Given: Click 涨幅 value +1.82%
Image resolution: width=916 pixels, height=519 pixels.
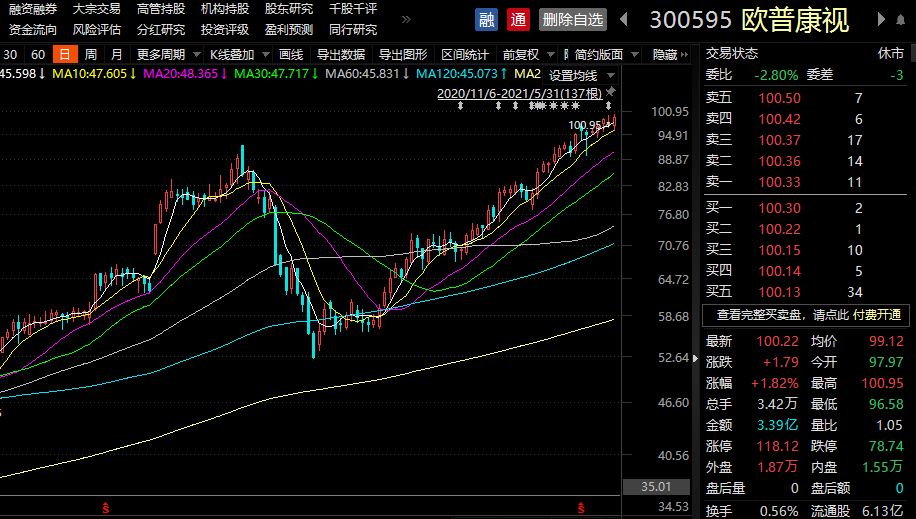Looking at the screenshot, I should click(x=775, y=383).
